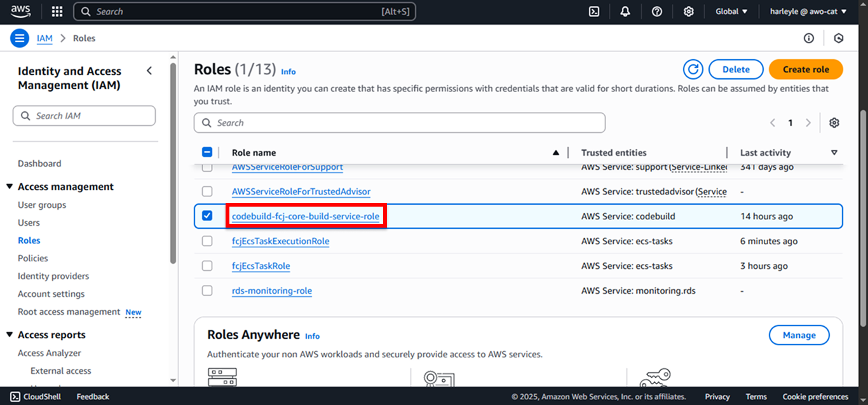Open the Global region dropdown
Viewport: 868px width, 405px height.
pyautogui.click(x=731, y=11)
